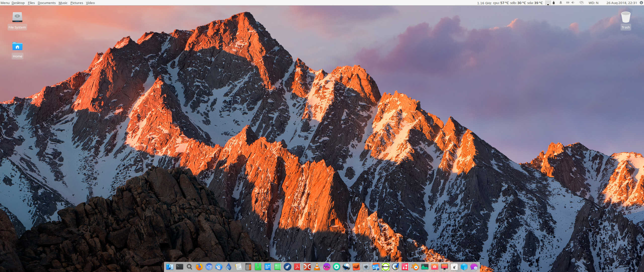Launch the green spreadsheet icon
The width and height of the screenshot is (644, 272).
[x=277, y=267]
